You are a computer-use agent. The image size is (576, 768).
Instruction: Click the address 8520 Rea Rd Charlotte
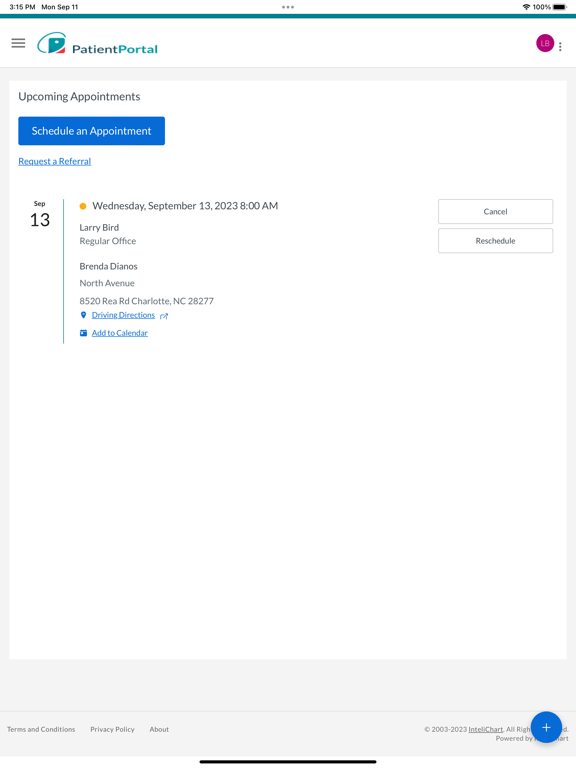point(146,301)
